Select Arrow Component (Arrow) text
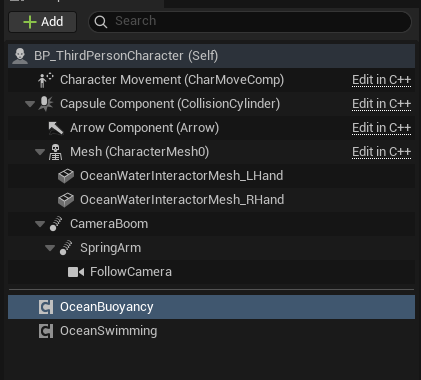 [144, 128]
